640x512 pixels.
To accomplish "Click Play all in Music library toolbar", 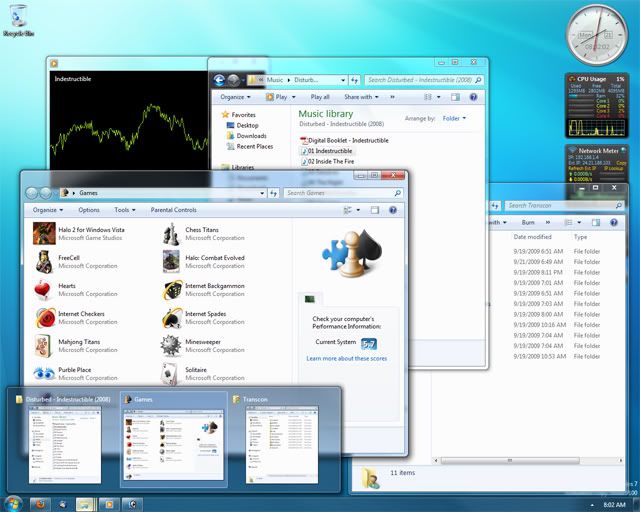I will click(x=320, y=97).
